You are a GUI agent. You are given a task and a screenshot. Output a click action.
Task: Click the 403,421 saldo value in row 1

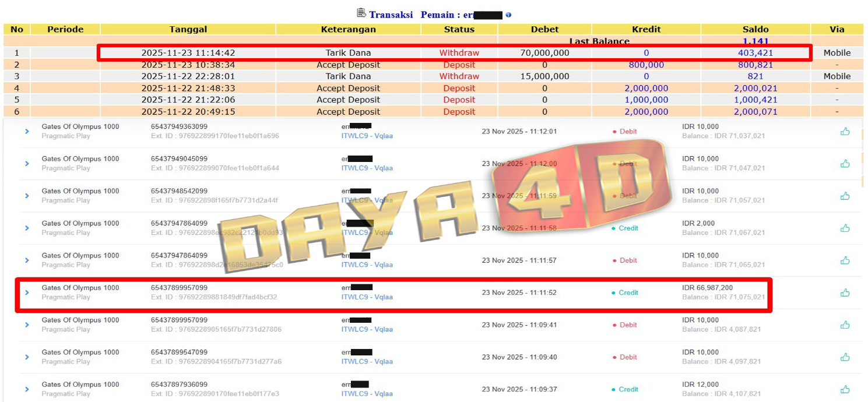pyautogui.click(x=755, y=53)
